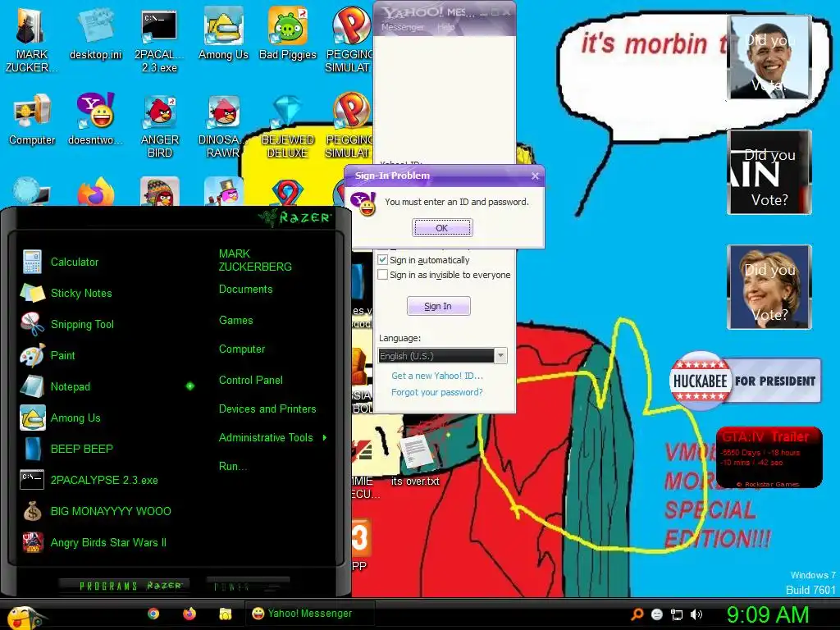Open MARK ZUCKERBERG user folder in start menu
The image size is (840, 630).
coord(255,260)
